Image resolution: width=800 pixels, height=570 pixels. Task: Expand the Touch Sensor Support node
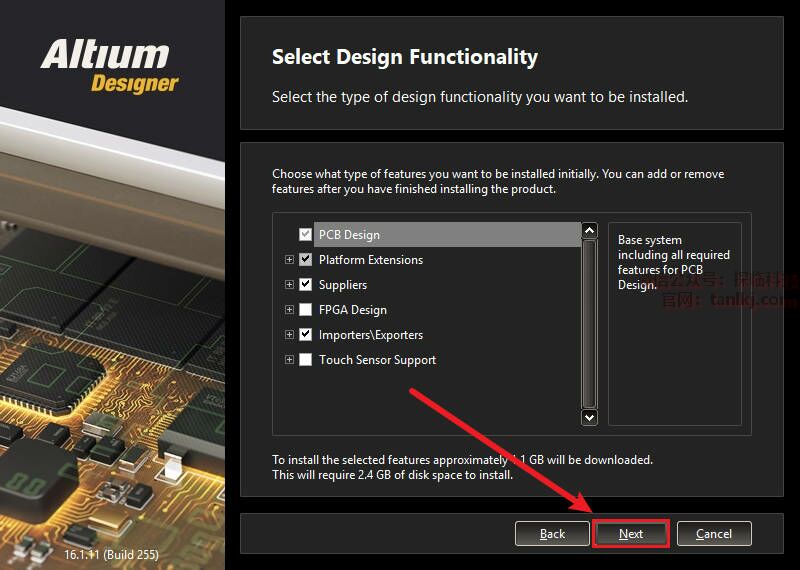click(289, 359)
